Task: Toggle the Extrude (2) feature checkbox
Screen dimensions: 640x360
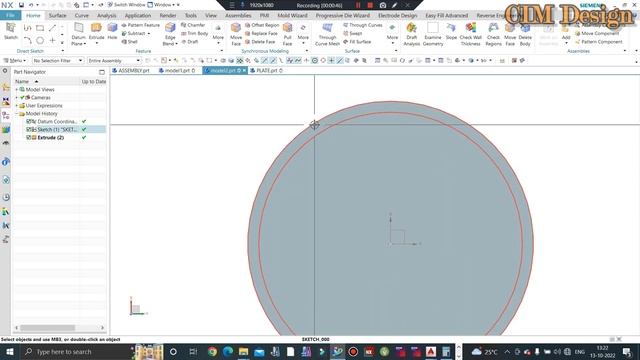Action: pyautogui.click(x=29, y=138)
